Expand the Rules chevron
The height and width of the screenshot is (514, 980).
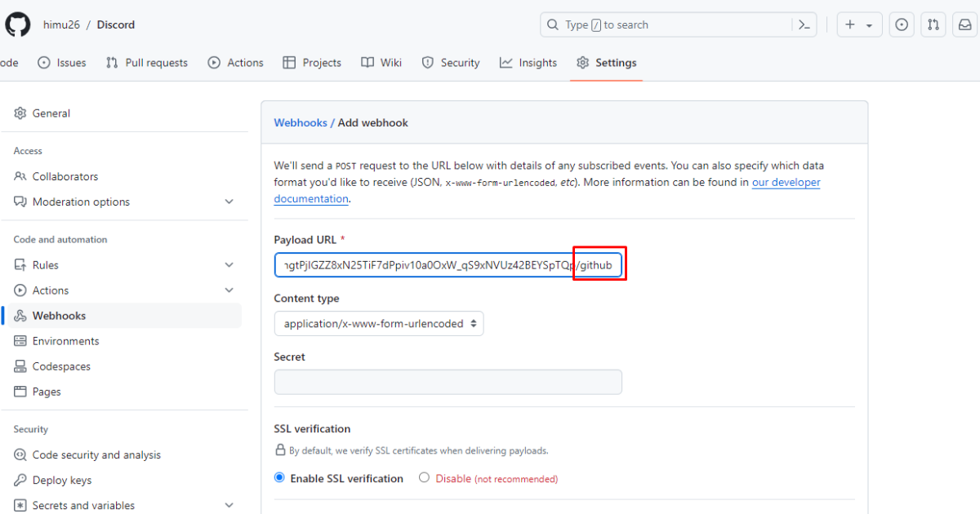(229, 265)
